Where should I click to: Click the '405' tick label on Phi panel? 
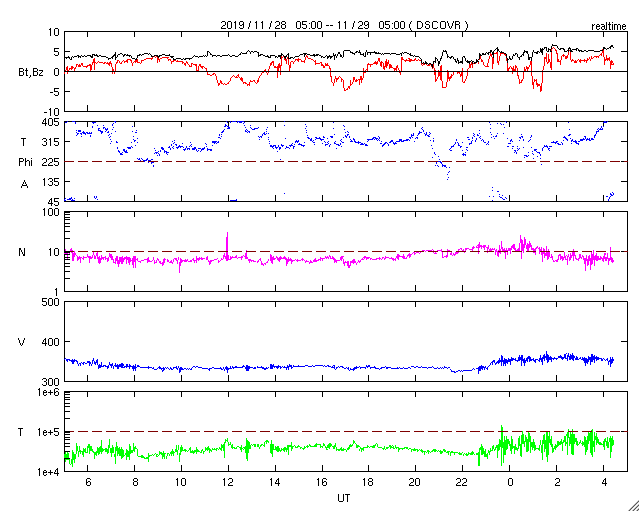[52, 122]
